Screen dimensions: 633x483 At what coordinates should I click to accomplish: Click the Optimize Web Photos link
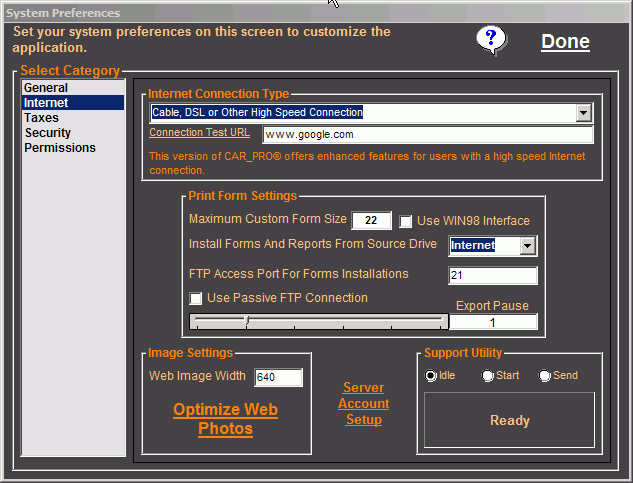(x=226, y=419)
